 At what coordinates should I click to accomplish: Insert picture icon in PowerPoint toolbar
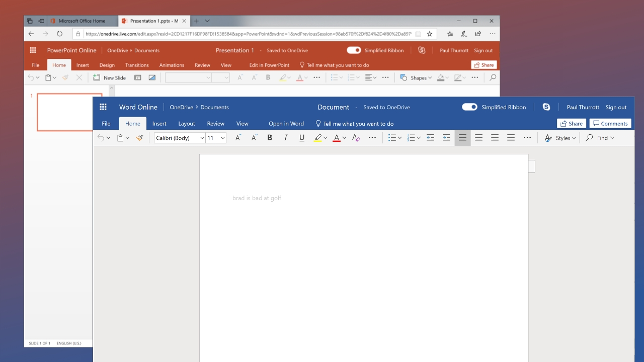point(152,78)
